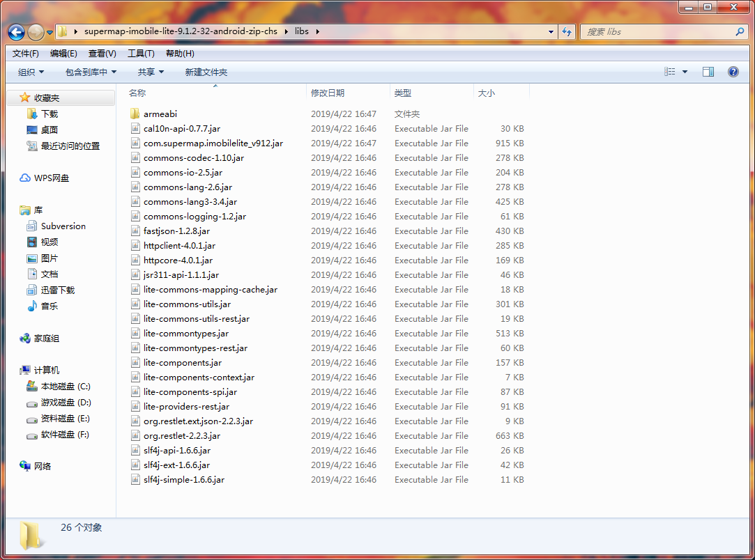755x560 pixels.
Task: Click the 图片 library icon
Action: point(32,258)
